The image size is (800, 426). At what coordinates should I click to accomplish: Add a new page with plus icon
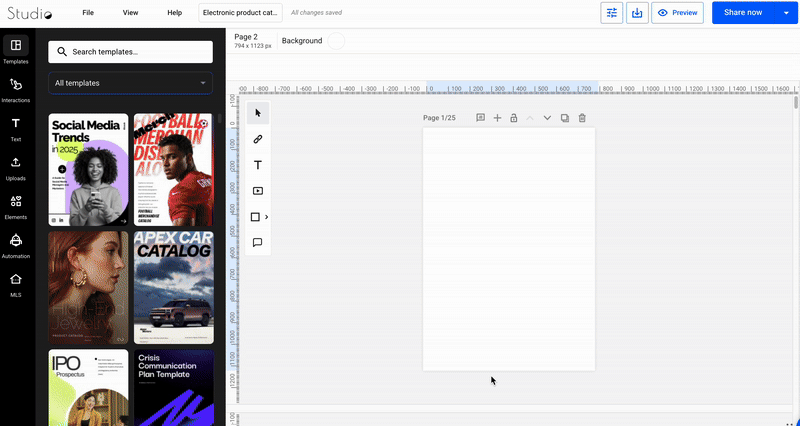(497, 118)
